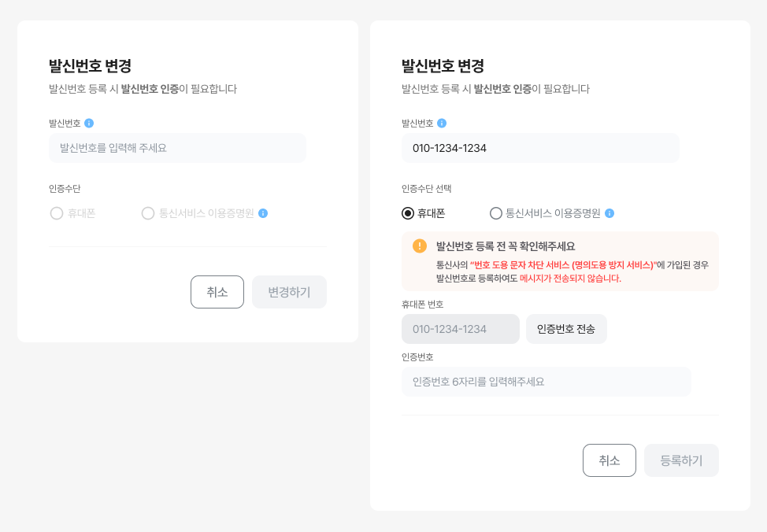The height and width of the screenshot is (532, 767).
Task: Choose the enabled 통신서비스 이용증명원 radio option
Action: pos(496,213)
